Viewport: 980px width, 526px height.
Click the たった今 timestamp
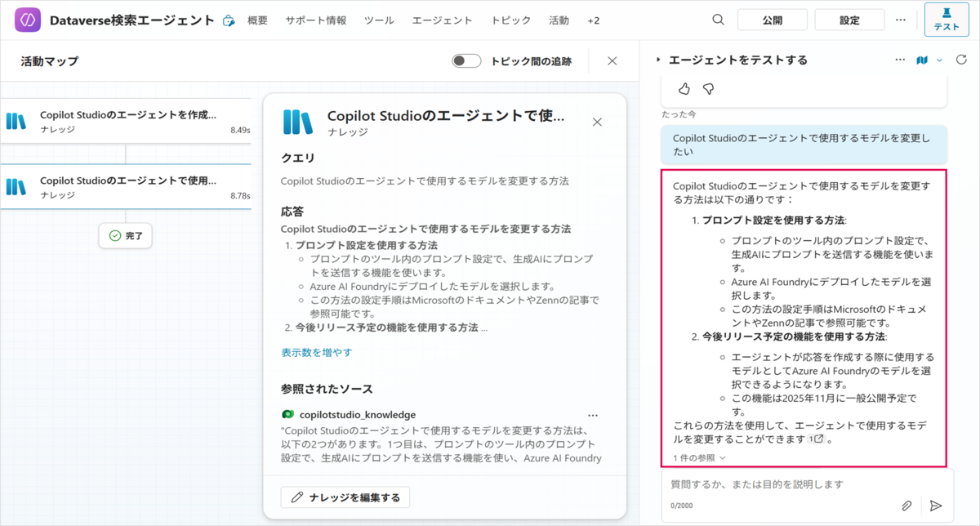pos(679,114)
